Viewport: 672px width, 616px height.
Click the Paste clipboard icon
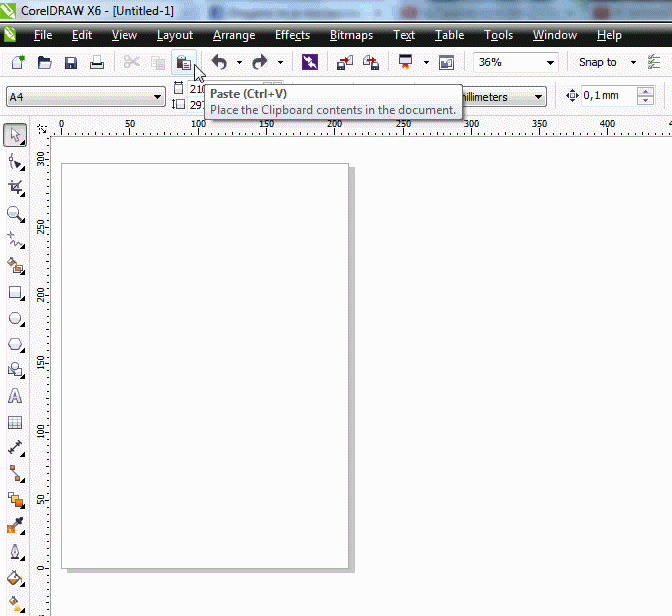point(184,62)
